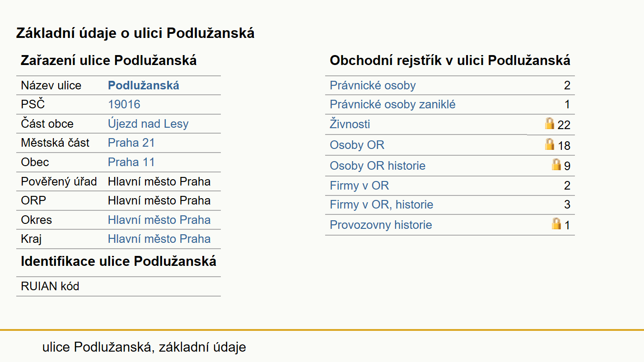Open Okres Hlavní město Praha link
The image size is (644, 362).
coord(159,220)
